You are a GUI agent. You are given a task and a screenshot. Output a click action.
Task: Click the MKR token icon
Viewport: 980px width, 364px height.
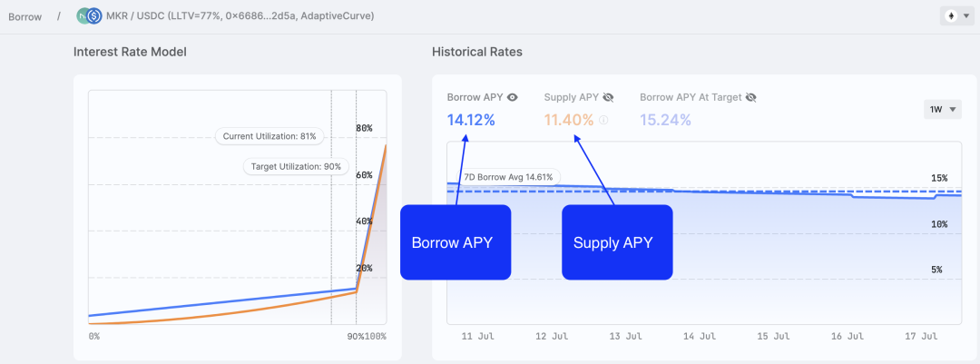click(83, 16)
